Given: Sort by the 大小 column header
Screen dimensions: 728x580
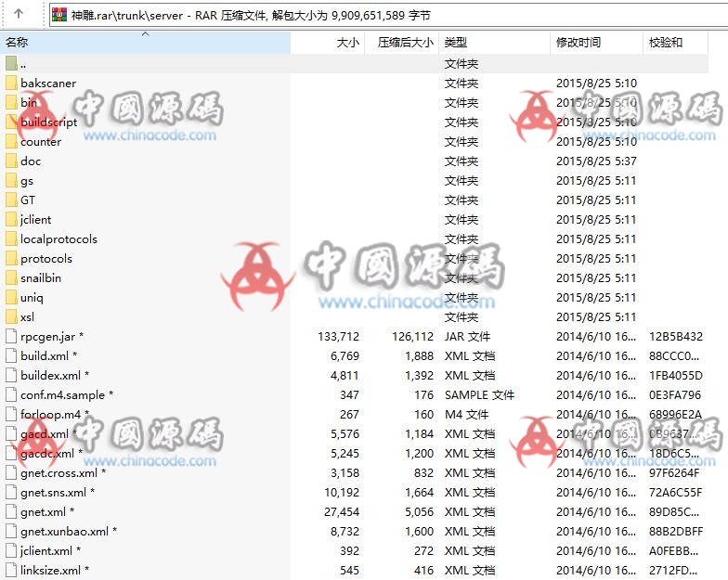Looking at the screenshot, I should 328,43.
